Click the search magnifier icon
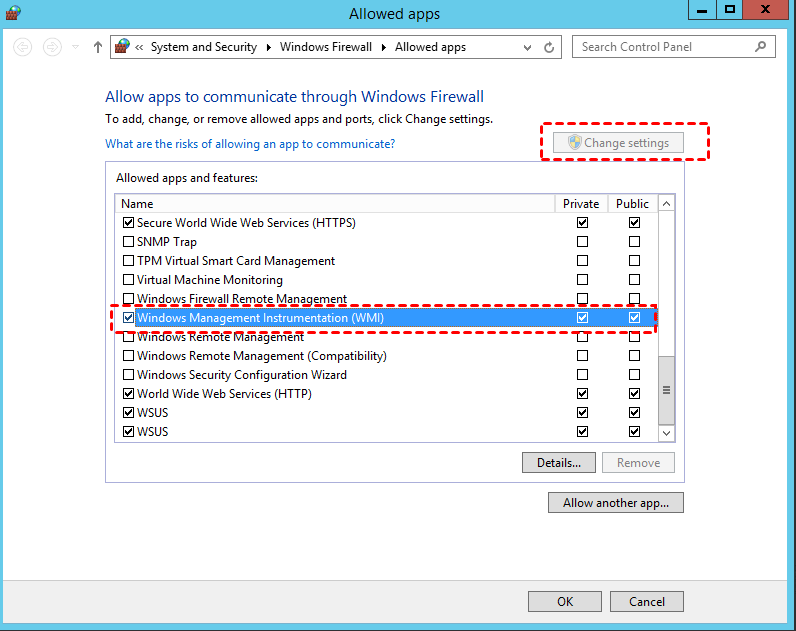This screenshot has width=796, height=631. pyautogui.click(x=760, y=47)
